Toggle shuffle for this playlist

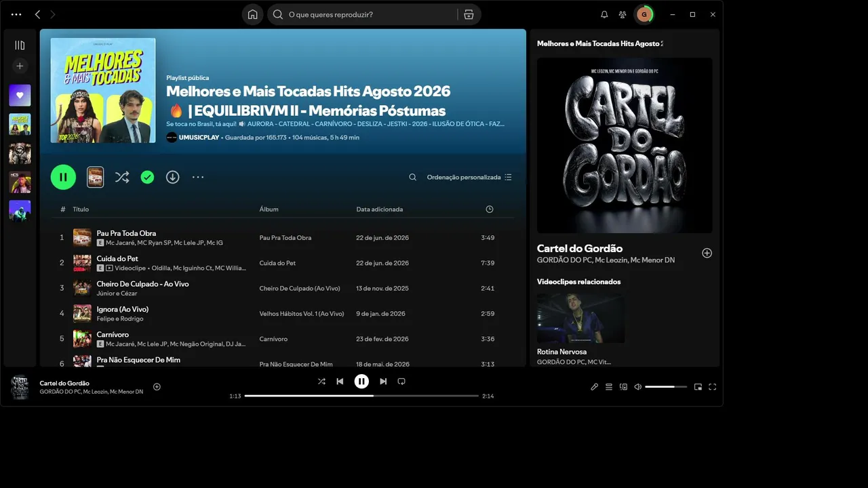pos(122,177)
